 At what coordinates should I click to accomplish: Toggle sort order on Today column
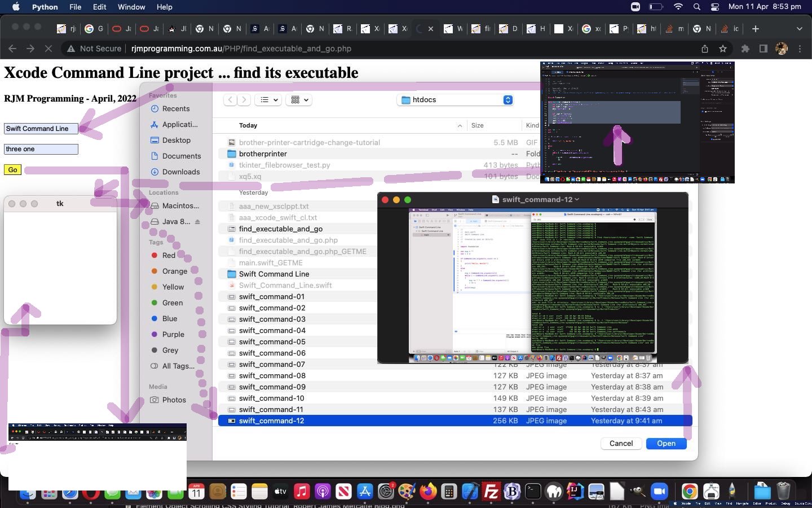(x=460, y=125)
